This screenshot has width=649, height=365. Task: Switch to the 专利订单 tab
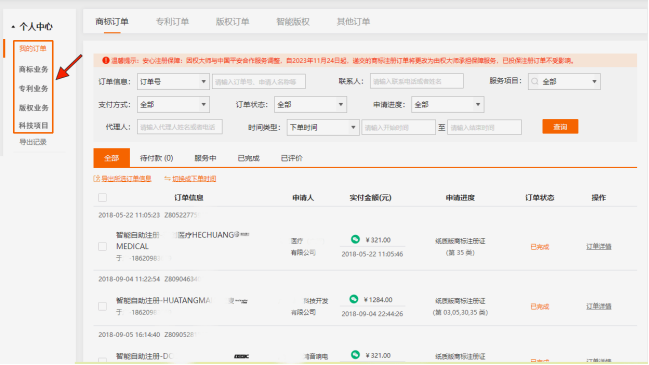[x=172, y=22]
